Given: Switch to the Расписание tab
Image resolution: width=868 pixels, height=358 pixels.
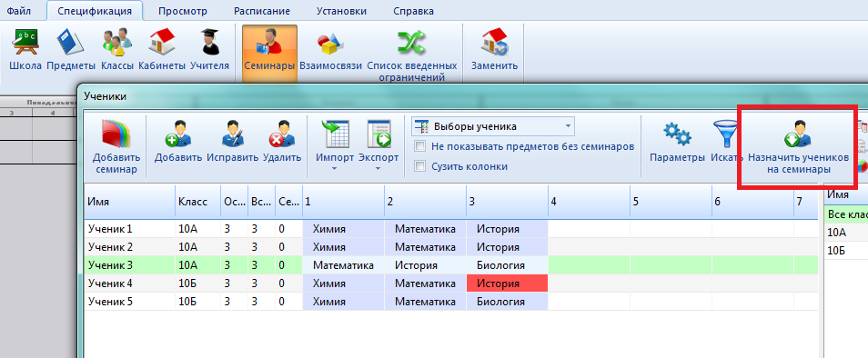Looking at the screenshot, I should coord(262,11).
